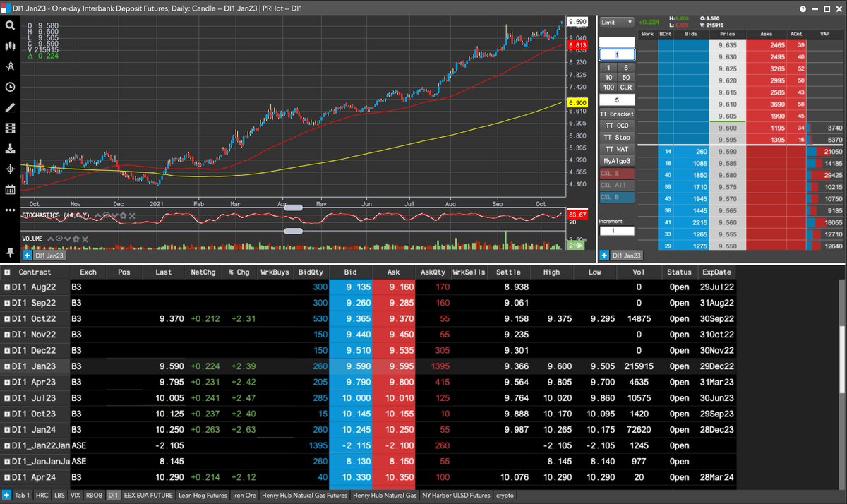Viewport: 847px width, 504px height.
Task: Click the pin icon in chart sidebar
Action: (x=10, y=252)
